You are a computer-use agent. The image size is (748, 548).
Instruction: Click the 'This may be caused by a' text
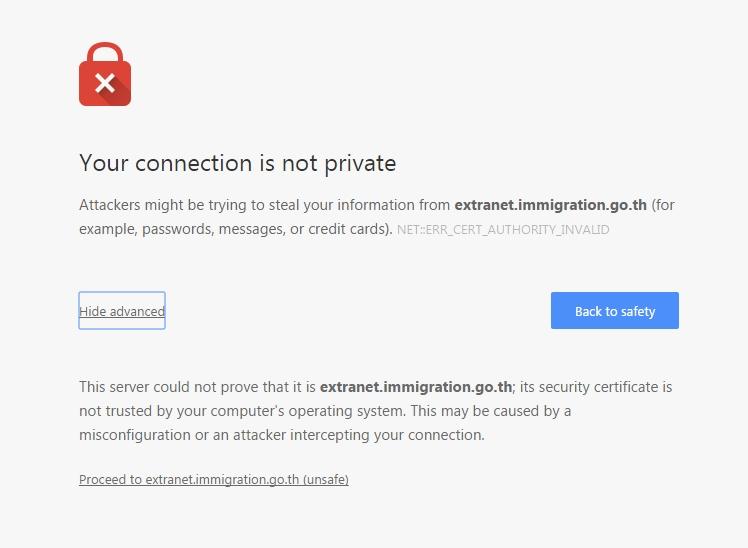(491, 411)
